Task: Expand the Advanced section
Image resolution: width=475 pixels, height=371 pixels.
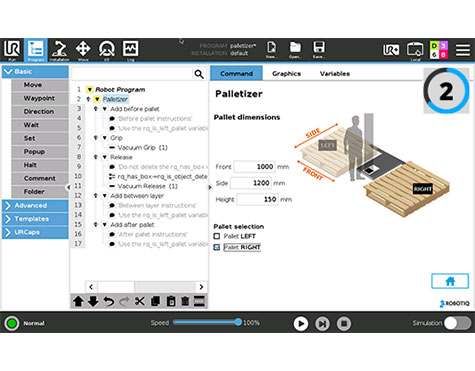Action: [x=35, y=206]
